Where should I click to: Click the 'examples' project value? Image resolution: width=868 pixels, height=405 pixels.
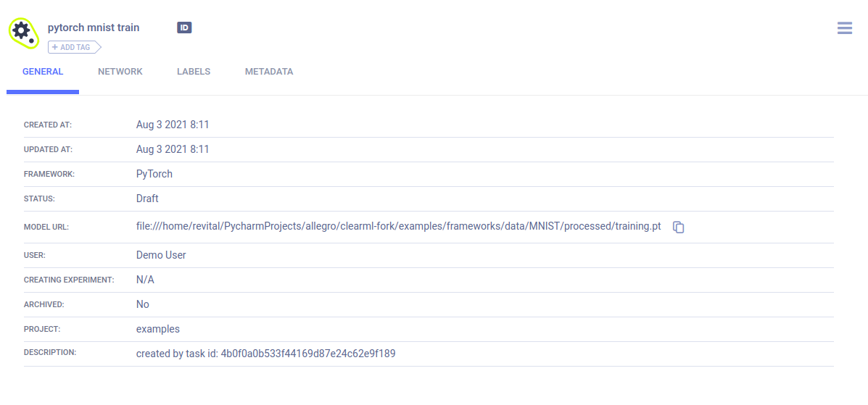click(157, 329)
